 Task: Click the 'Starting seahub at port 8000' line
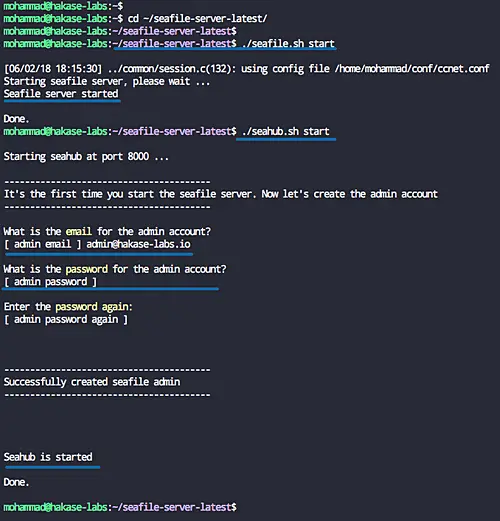point(86,156)
